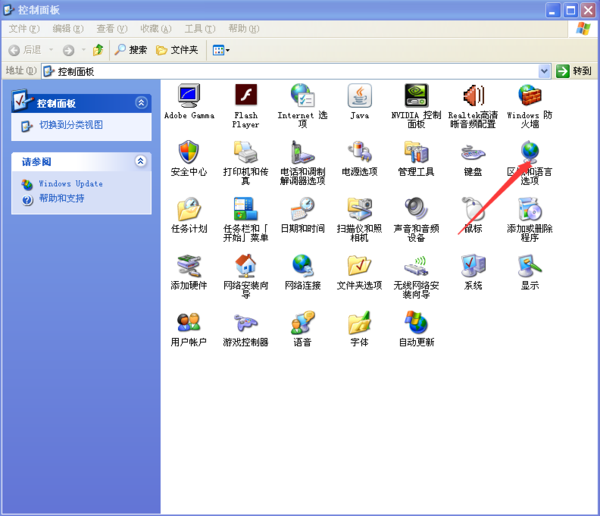Screen dimensions: 600x516
Task: Open 添加或删除程序 icon
Action: 530,209
